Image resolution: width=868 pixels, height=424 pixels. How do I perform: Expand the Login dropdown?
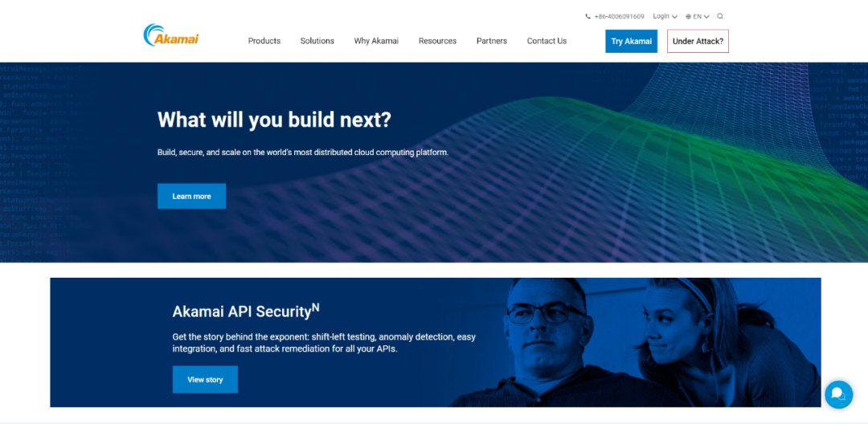point(665,16)
